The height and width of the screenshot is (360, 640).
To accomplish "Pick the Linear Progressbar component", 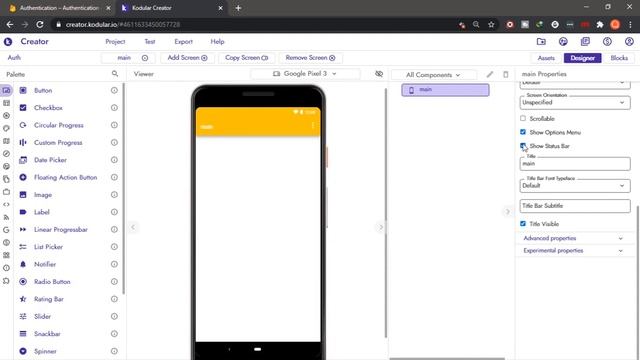I will pyautogui.click(x=61, y=229).
